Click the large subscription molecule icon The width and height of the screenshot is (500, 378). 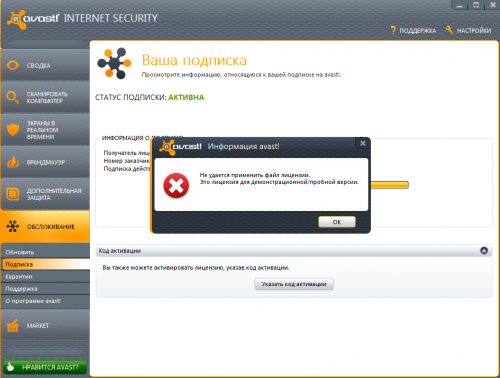114,63
